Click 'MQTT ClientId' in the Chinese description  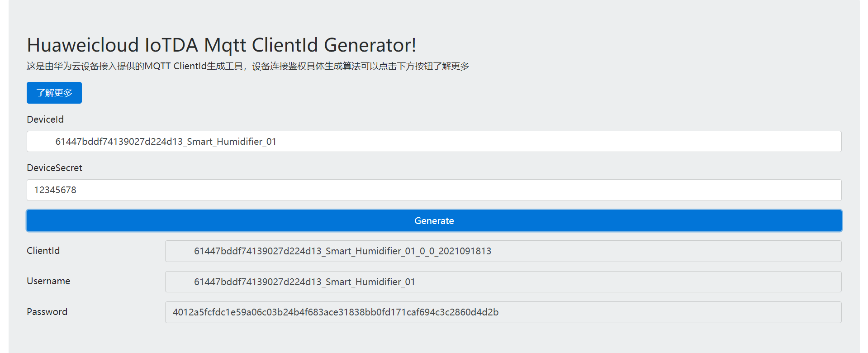coord(175,67)
